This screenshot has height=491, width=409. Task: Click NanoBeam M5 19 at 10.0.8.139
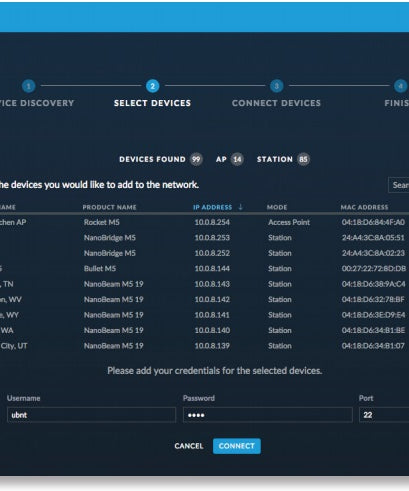114,346
